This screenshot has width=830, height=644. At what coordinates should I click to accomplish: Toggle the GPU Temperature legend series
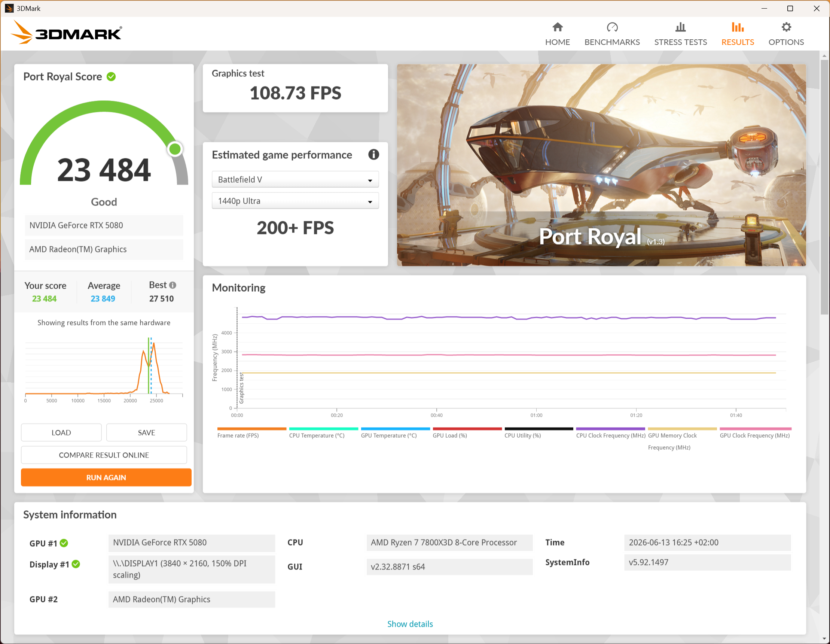tap(389, 436)
